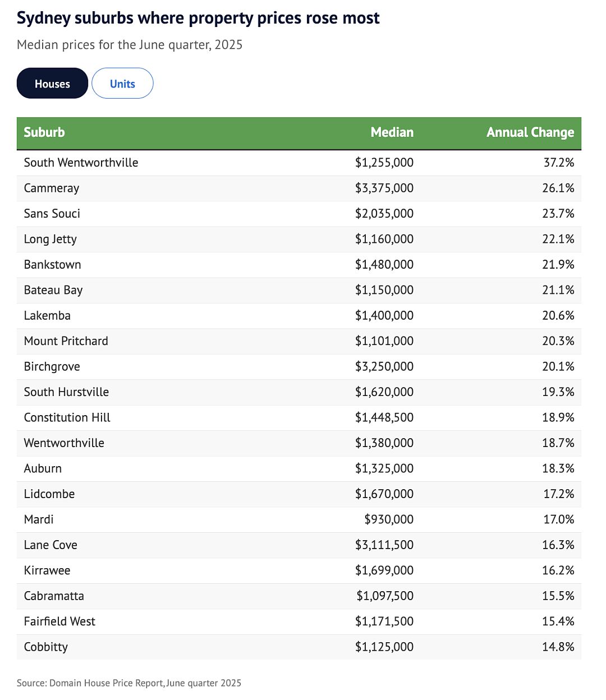Click the chart title heading
The height and width of the screenshot is (700, 606).
click(x=198, y=18)
